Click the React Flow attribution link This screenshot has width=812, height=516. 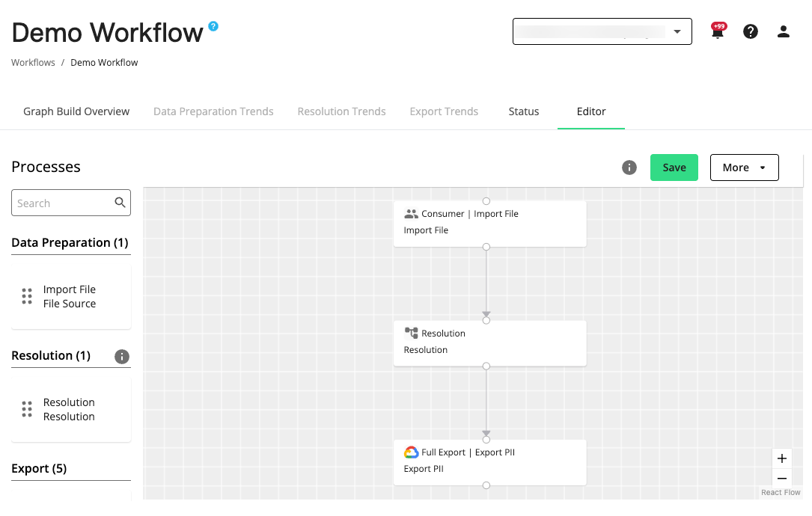781,492
